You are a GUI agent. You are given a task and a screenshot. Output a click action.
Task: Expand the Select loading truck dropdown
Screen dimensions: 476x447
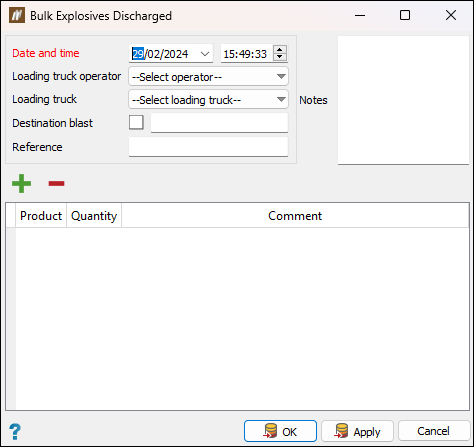pos(281,100)
